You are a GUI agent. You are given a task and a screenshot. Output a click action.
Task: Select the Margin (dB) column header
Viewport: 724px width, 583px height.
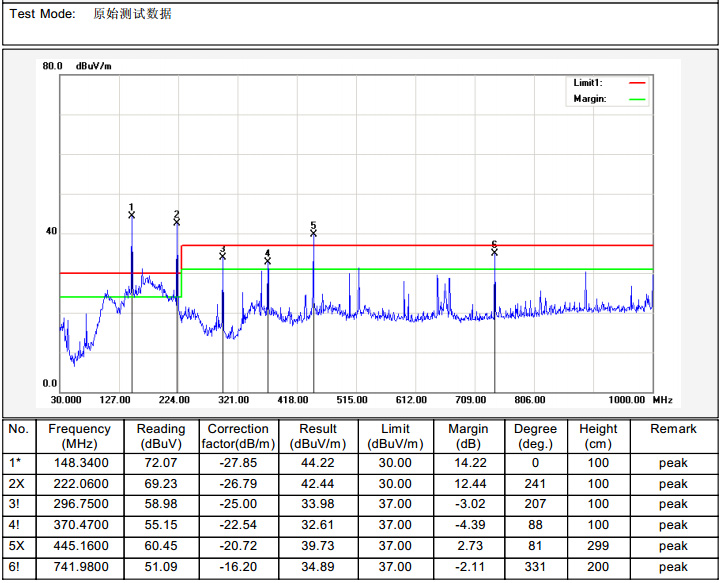467,436
